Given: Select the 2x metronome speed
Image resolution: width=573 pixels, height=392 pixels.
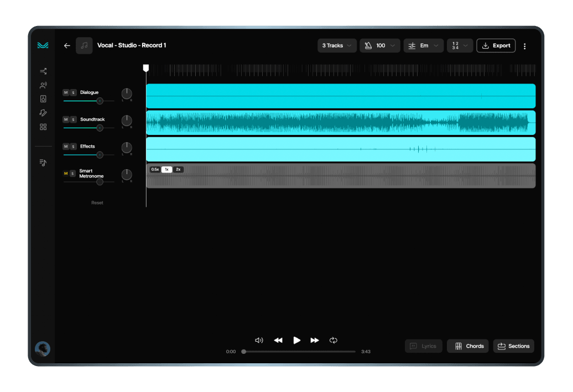Looking at the screenshot, I should pyautogui.click(x=178, y=170).
